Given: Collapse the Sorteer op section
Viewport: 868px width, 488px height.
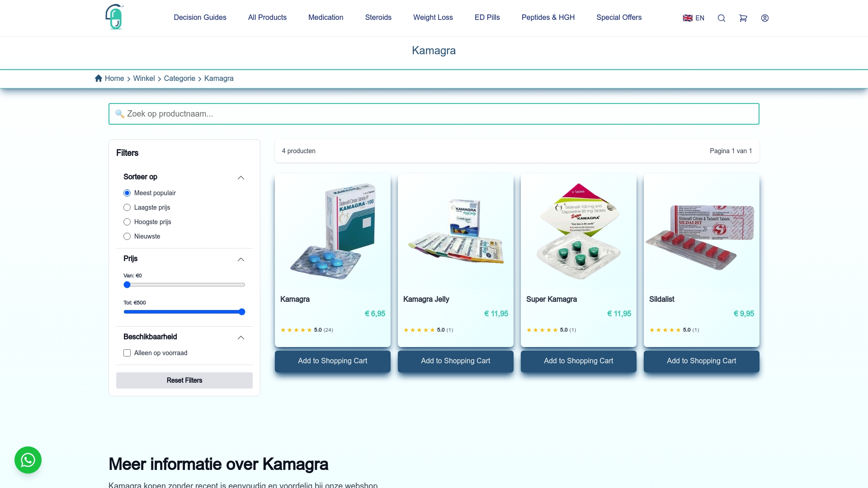Looking at the screenshot, I should click(241, 178).
